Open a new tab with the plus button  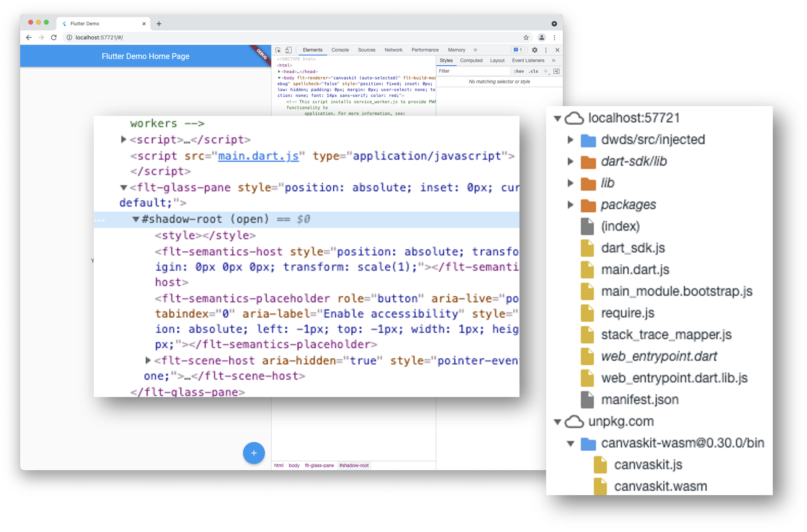pos(159,24)
